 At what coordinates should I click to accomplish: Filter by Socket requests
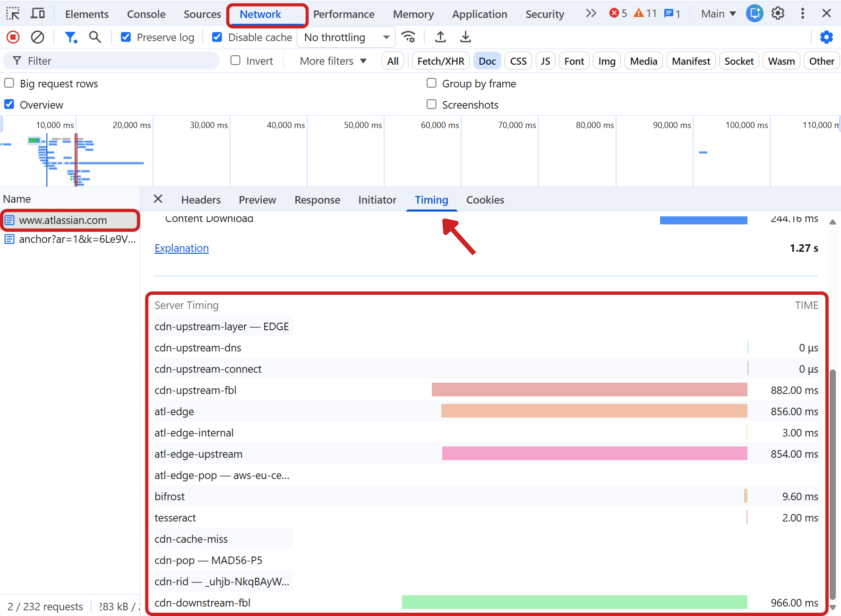tap(739, 61)
